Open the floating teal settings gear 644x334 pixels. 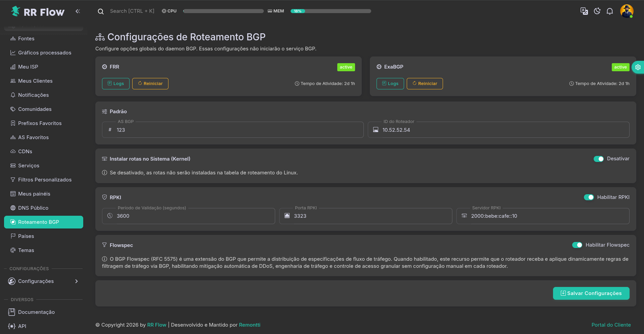coord(638,67)
